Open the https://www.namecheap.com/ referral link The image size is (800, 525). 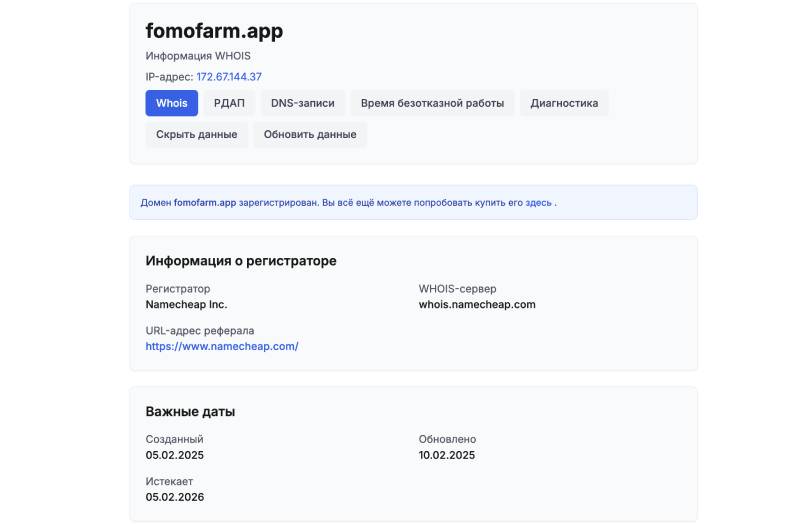[222, 346]
